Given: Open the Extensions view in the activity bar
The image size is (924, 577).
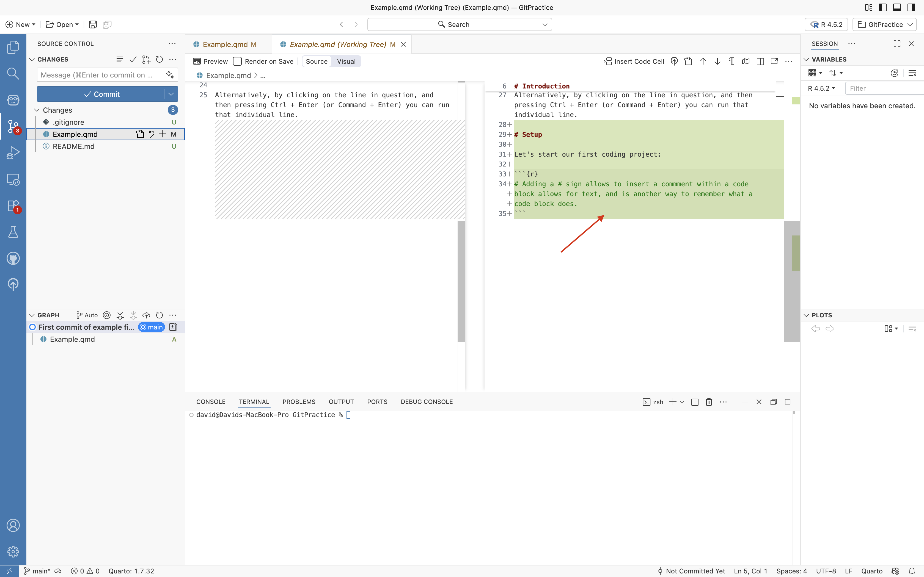Looking at the screenshot, I should point(13,206).
